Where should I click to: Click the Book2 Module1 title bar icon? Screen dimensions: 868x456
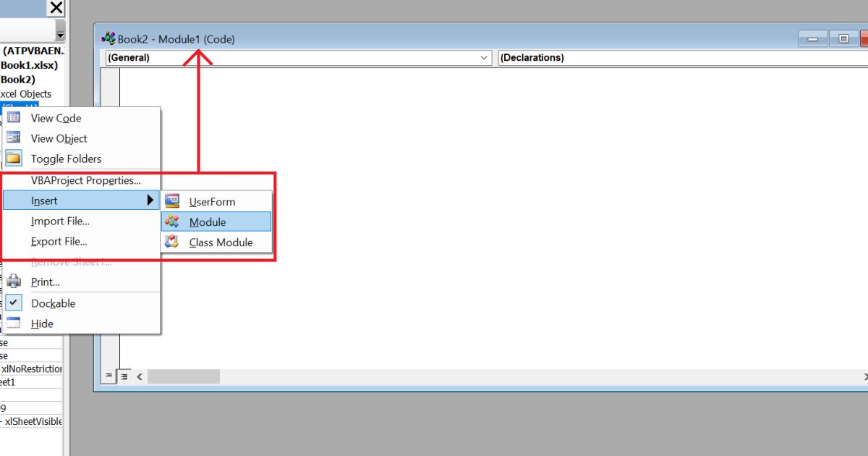click(x=109, y=38)
